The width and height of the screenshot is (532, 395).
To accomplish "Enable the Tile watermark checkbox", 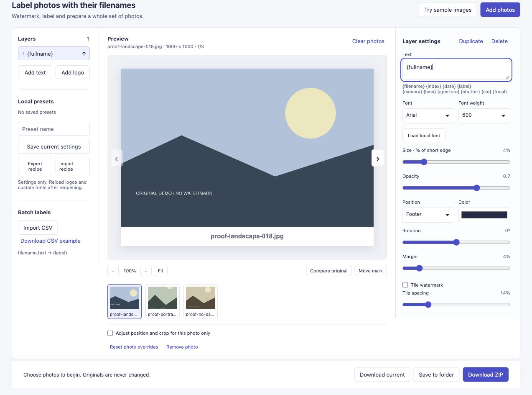I will pyautogui.click(x=405, y=285).
